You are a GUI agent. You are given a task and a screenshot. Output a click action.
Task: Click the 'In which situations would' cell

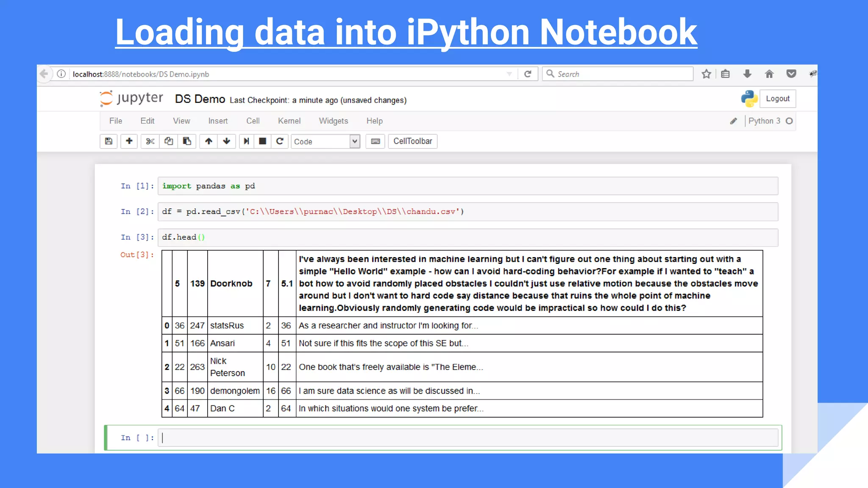click(x=529, y=409)
